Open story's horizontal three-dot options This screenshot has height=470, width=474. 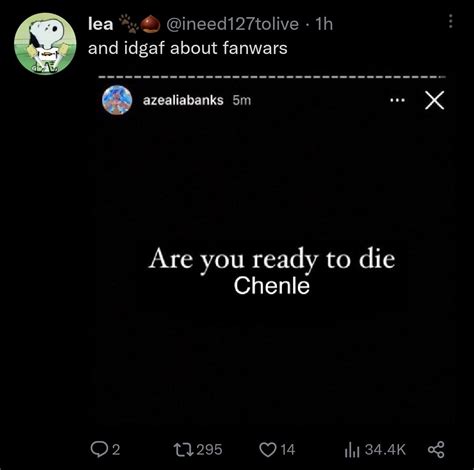pyautogui.click(x=398, y=100)
